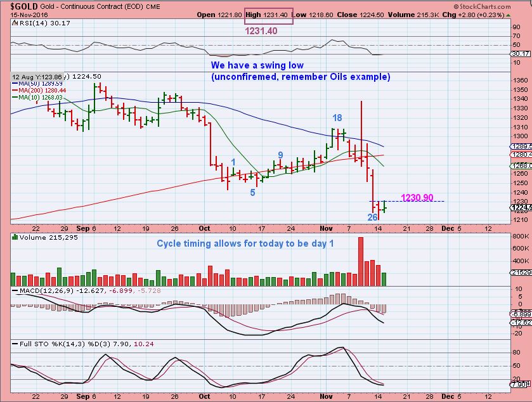
Task: Click the last green volume bar
Action: point(384,279)
